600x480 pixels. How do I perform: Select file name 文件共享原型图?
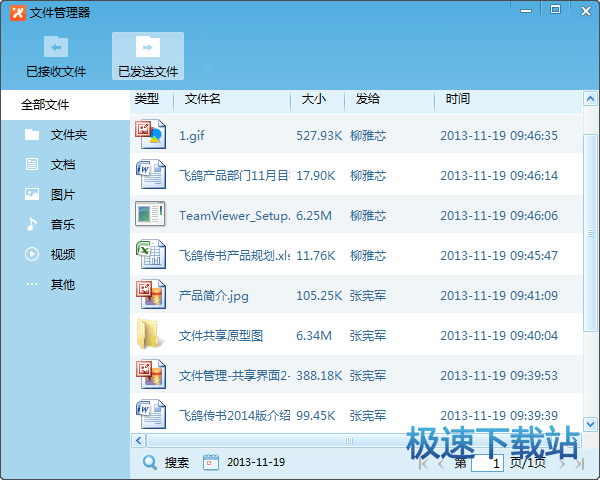tap(220, 336)
